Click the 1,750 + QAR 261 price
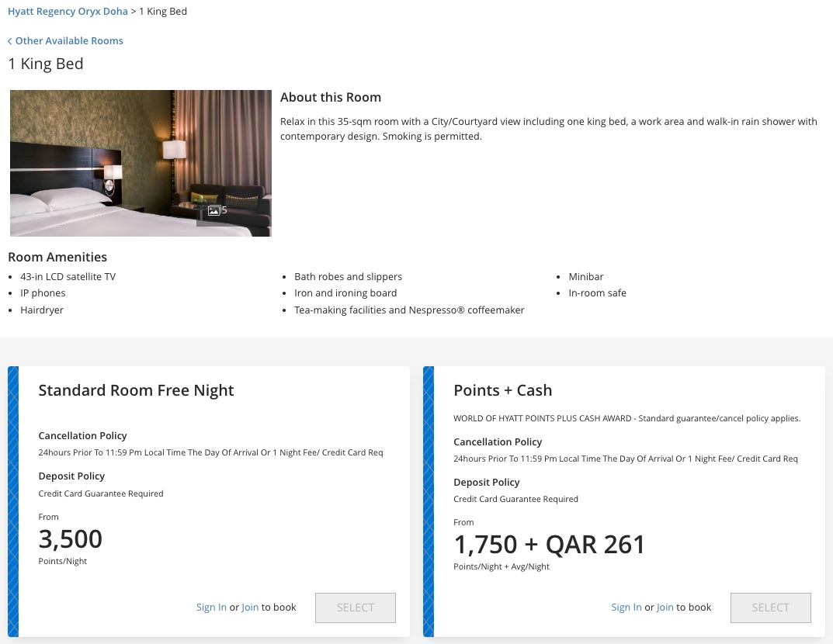 coord(550,544)
